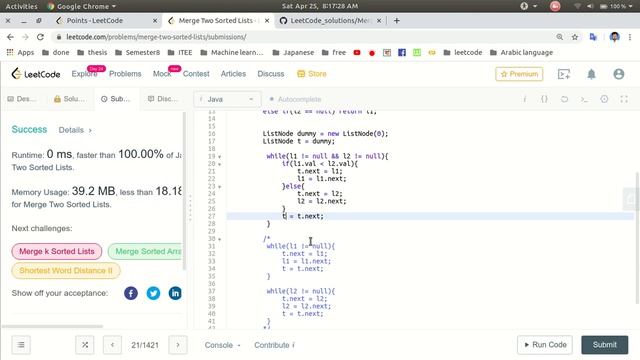This screenshot has width=640, height=360.
Task: Go to the next problem arrow
Action: 178,345
